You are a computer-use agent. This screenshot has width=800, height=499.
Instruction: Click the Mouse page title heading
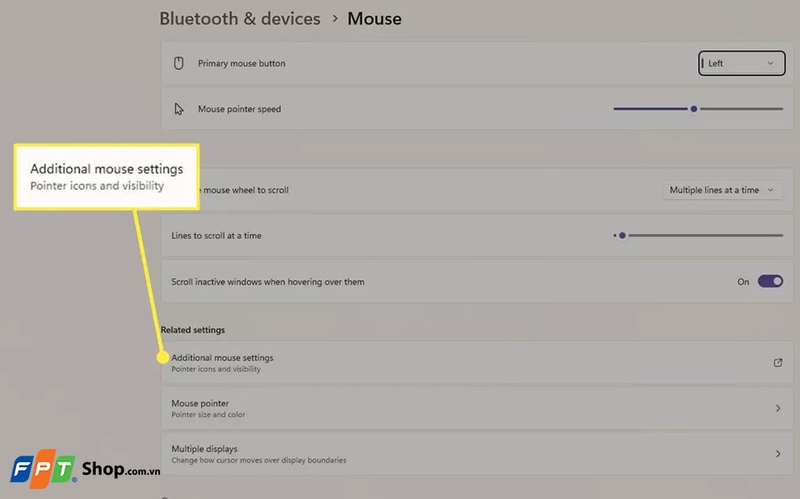point(374,19)
